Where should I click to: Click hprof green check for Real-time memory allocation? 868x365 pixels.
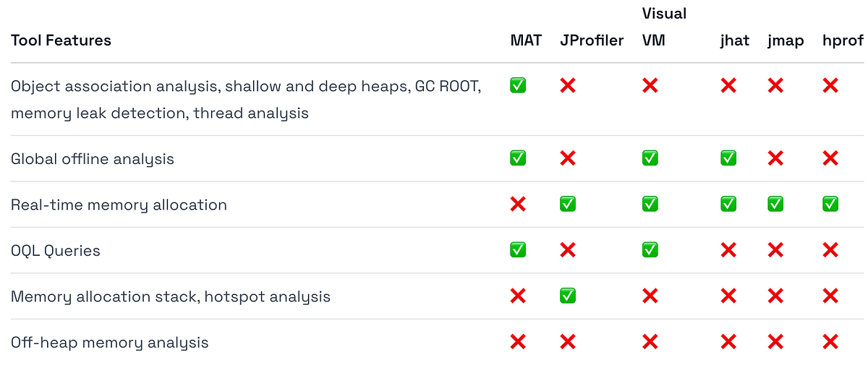(x=830, y=205)
